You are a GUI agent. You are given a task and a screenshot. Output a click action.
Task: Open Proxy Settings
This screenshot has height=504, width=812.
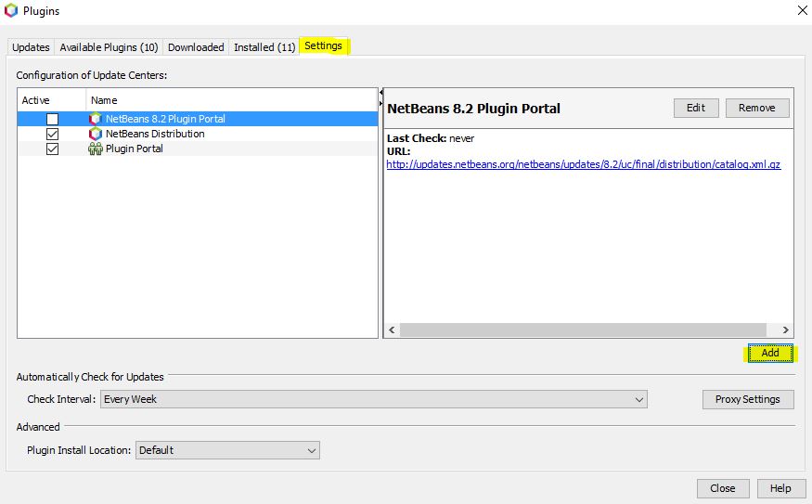[x=748, y=399]
